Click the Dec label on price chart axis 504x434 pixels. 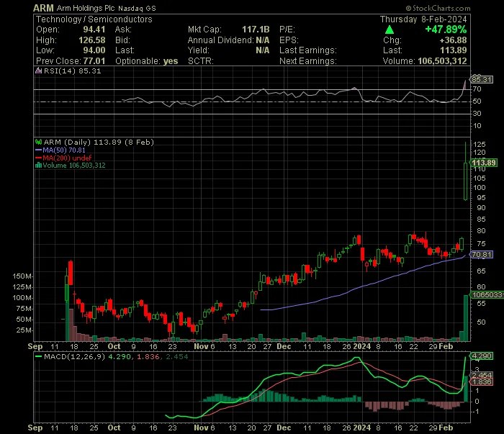(x=284, y=347)
